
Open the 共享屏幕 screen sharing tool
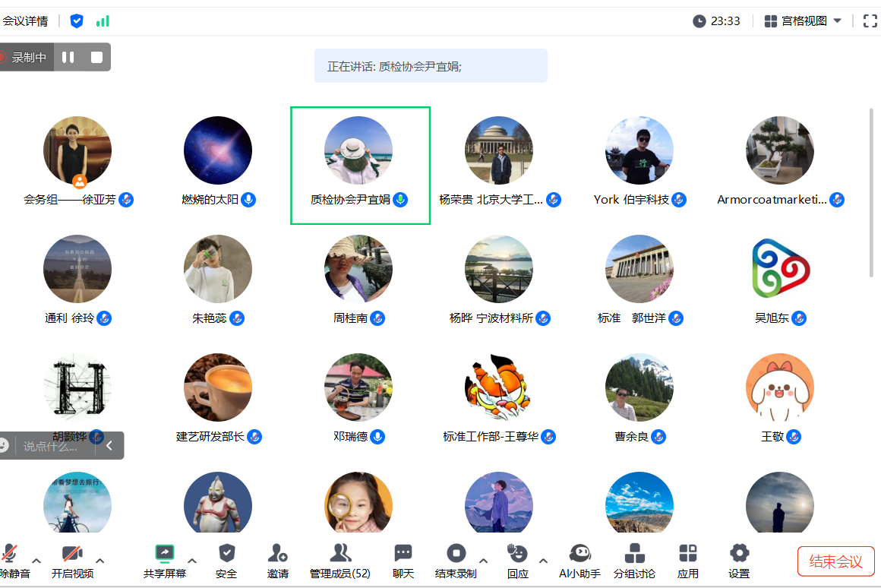click(x=164, y=560)
